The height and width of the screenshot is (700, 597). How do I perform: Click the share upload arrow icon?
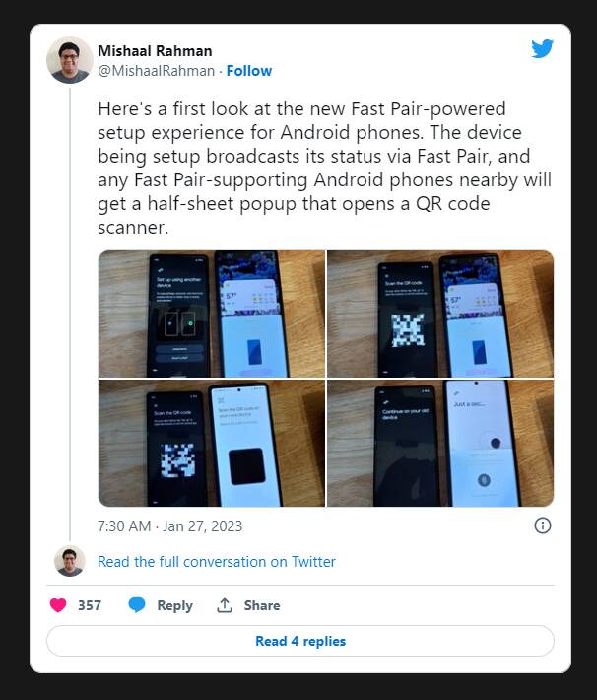click(225, 605)
